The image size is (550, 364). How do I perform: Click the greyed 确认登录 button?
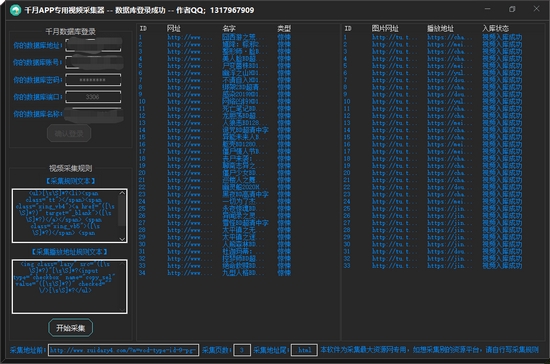[x=69, y=133]
